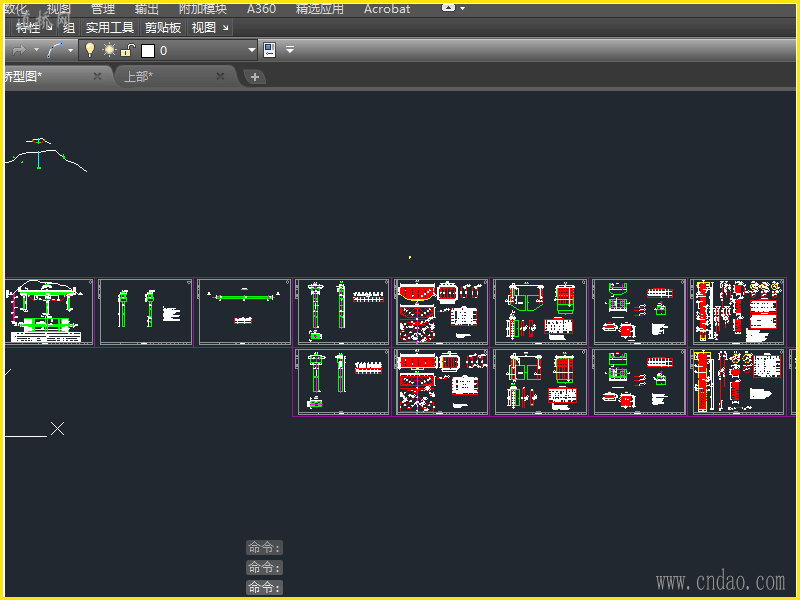Screen dimensions: 800x600
Task: Select the third bottom-row drawing sheet
Action: (541, 382)
